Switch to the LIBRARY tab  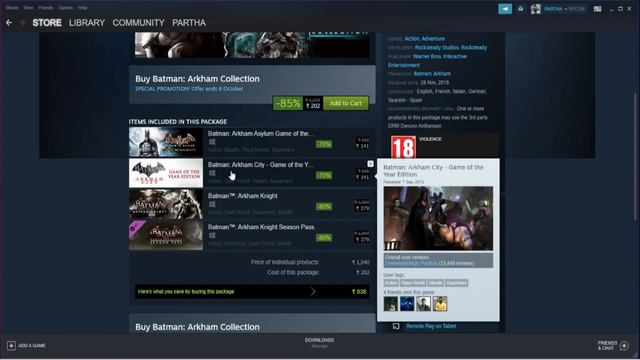pos(87,23)
